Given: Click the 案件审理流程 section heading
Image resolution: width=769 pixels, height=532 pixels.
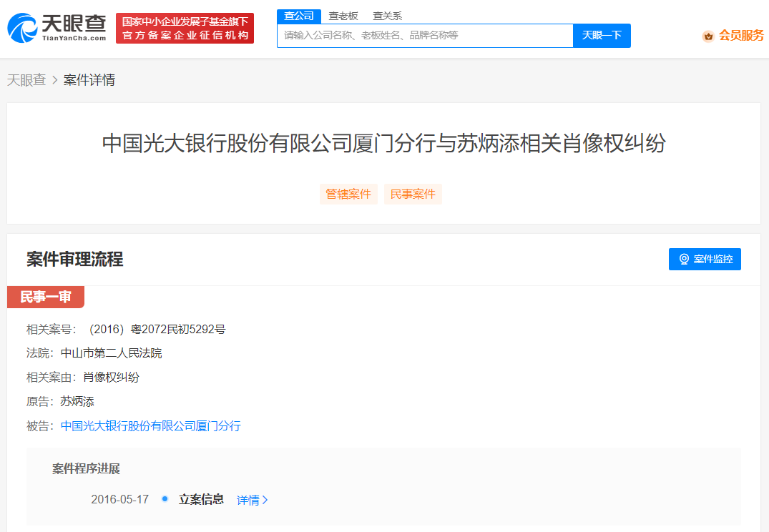Looking at the screenshot, I should tap(75, 259).
